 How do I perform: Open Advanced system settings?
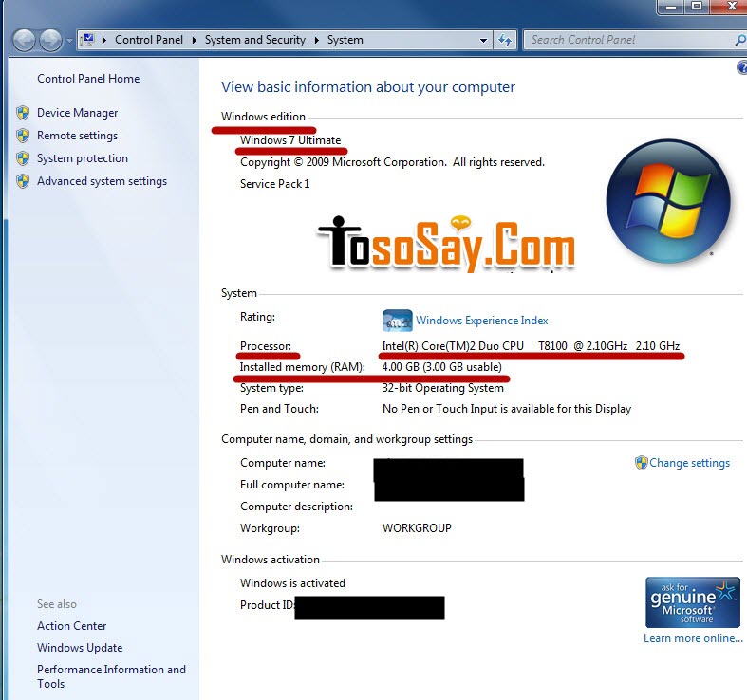(102, 181)
